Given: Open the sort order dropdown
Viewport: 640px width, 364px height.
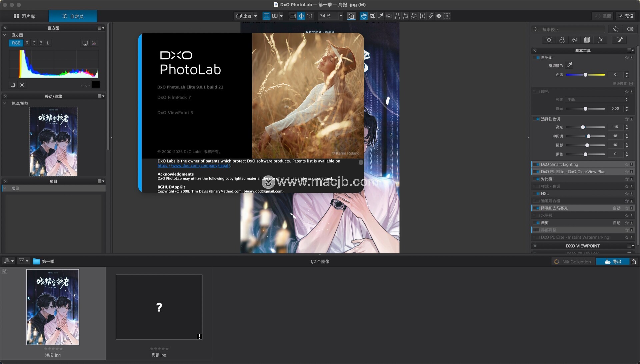Looking at the screenshot, I should 9,261.
